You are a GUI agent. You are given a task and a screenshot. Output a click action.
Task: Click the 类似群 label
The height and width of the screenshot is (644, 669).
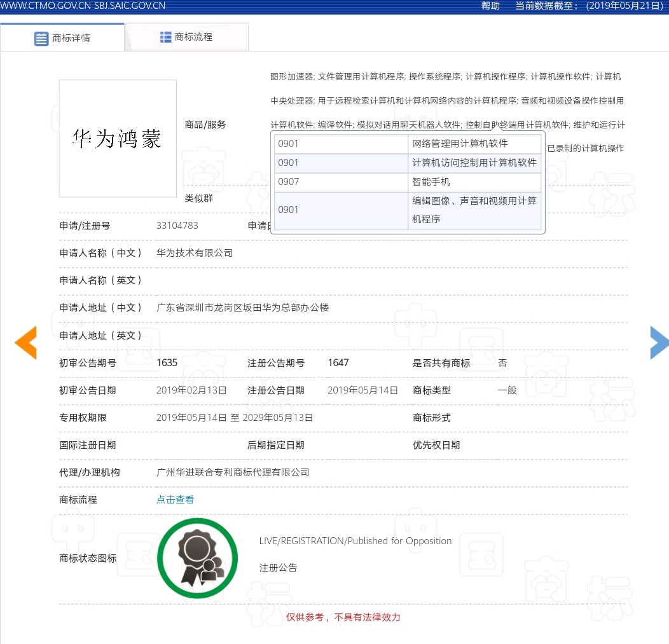point(199,198)
